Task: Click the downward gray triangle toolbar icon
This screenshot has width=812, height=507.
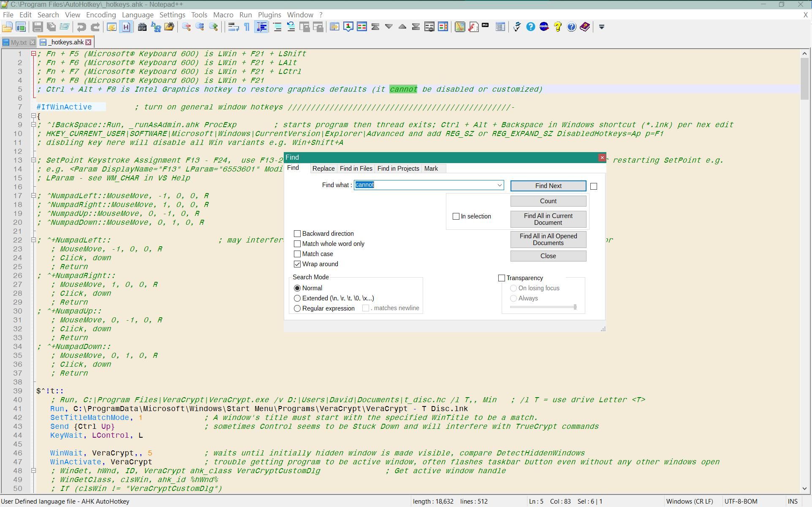Action: point(389,27)
